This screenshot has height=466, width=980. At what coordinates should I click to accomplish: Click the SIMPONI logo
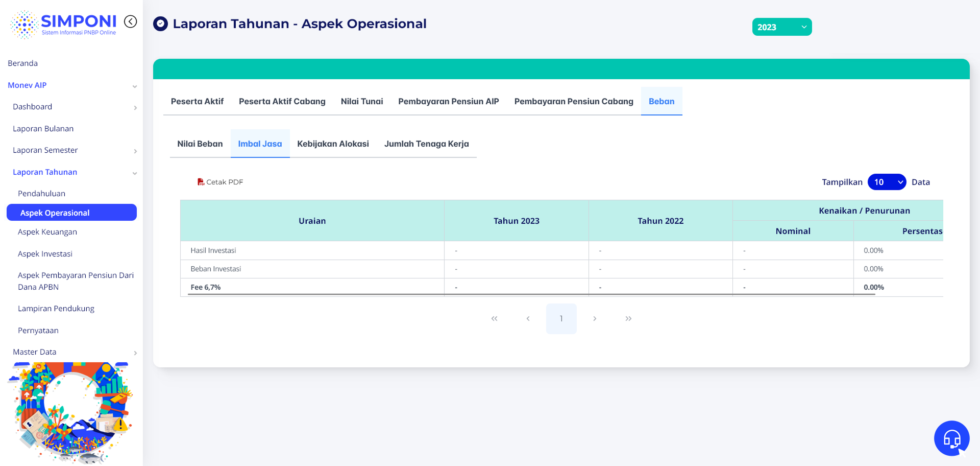[x=63, y=25]
